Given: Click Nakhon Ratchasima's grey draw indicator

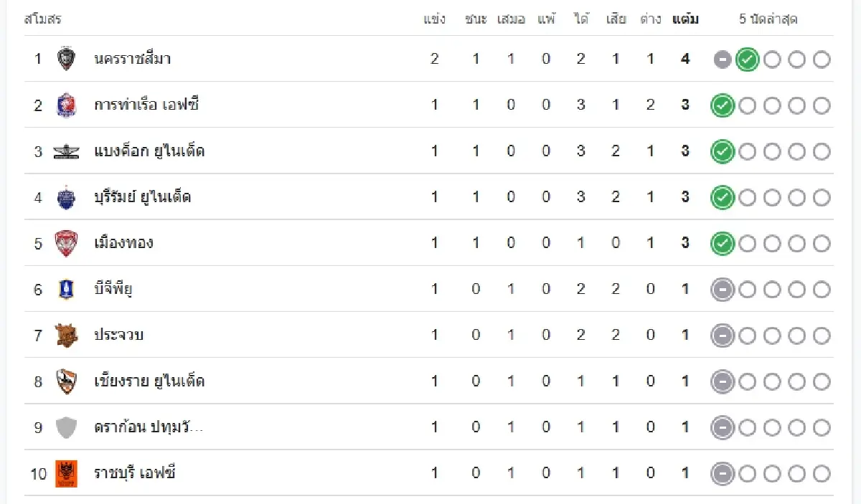Looking at the screenshot, I should [723, 60].
